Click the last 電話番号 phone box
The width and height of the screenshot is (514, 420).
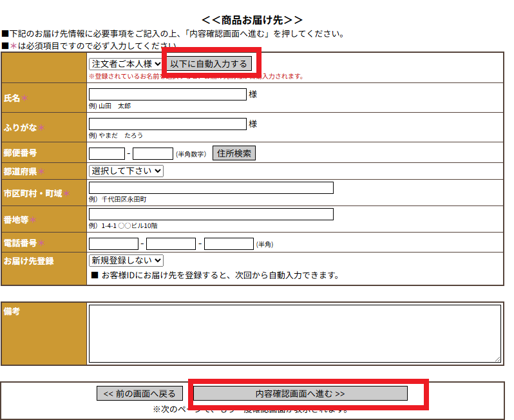click(229, 243)
